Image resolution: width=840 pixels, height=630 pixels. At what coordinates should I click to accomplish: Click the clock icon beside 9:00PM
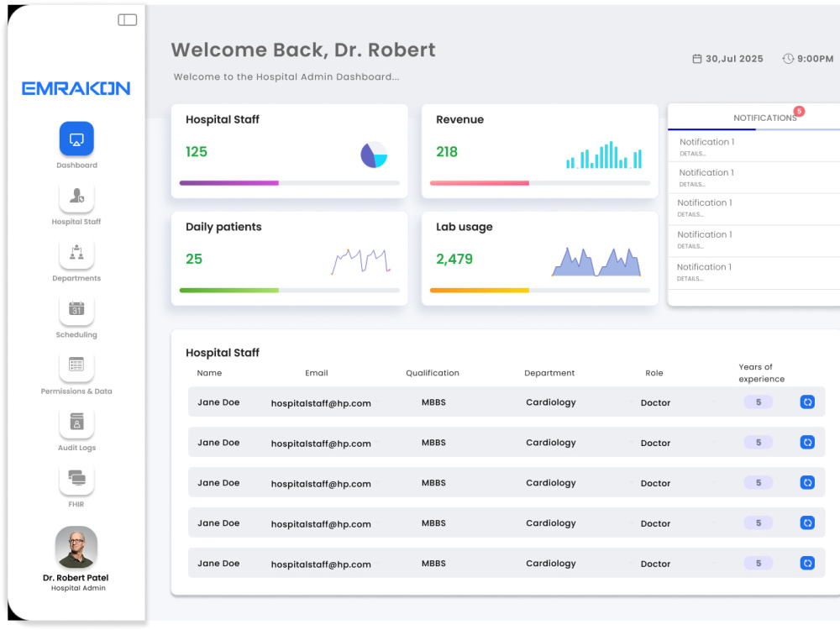(x=788, y=59)
